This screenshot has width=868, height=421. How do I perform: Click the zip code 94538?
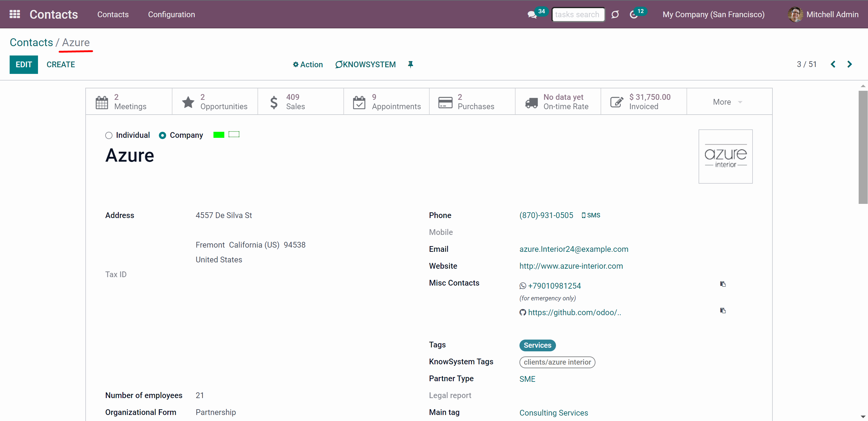coord(295,245)
